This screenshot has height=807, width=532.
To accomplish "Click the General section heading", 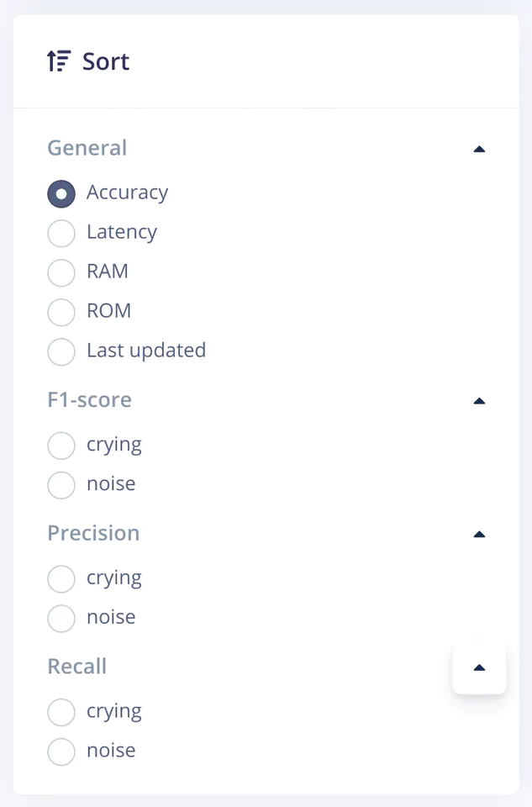I will [87, 148].
